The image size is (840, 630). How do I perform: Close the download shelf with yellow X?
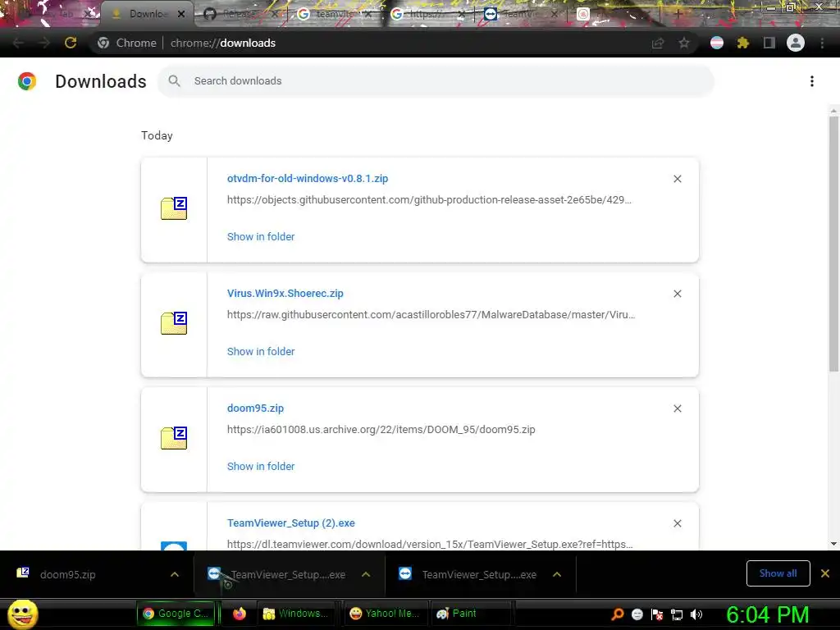pyautogui.click(x=825, y=573)
